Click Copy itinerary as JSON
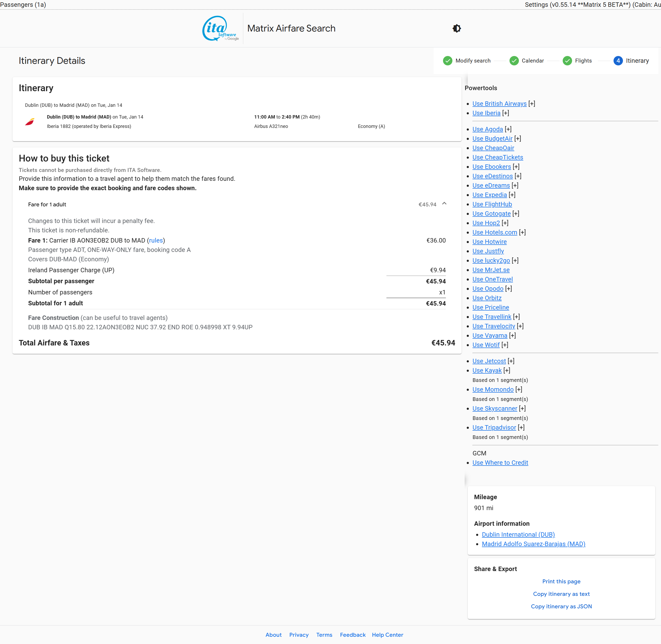The height and width of the screenshot is (644, 661). click(561, 606)
